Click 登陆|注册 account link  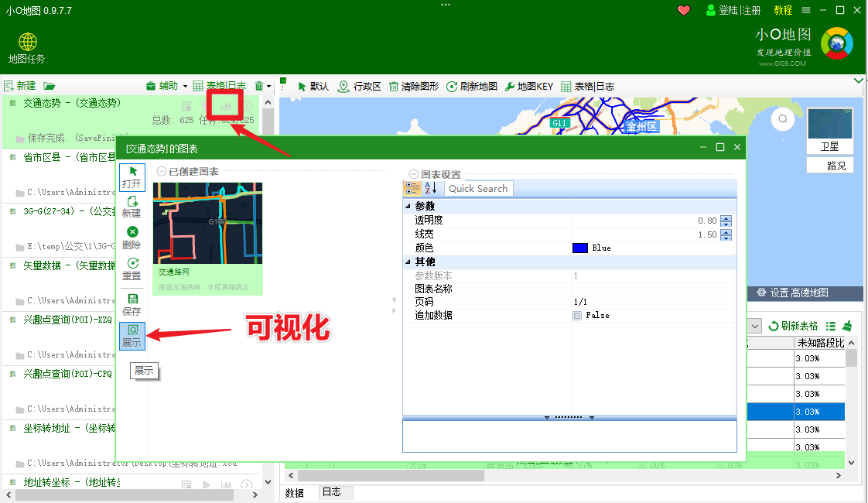(734, 10)
